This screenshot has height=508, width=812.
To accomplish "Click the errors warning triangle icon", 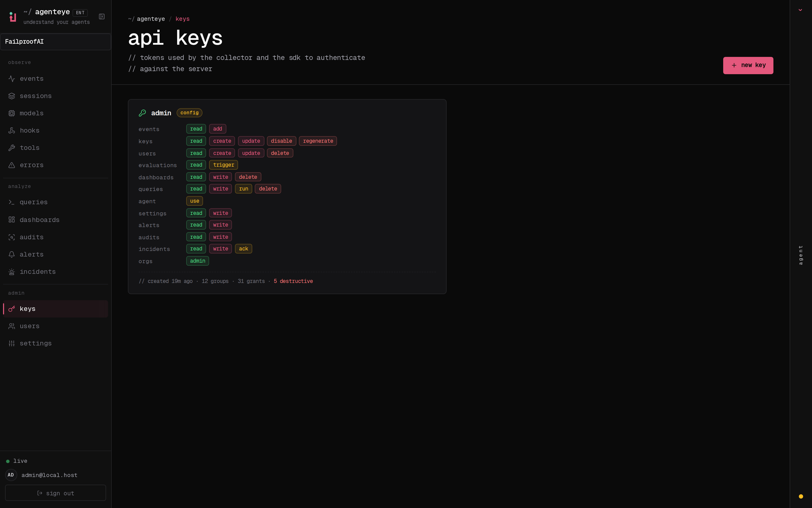I will tap(12, 165).
